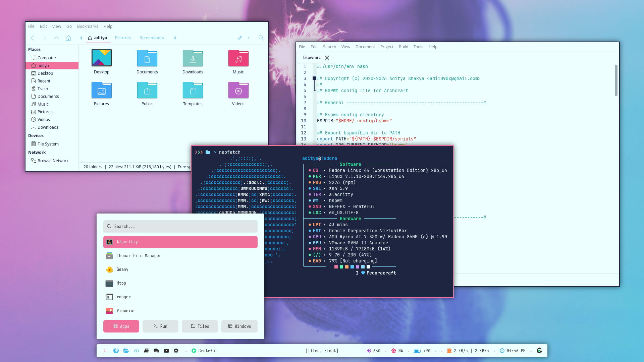Switch launcher to Run mode
This screenshot has width=644, height=362.
(x=160, y=326)
